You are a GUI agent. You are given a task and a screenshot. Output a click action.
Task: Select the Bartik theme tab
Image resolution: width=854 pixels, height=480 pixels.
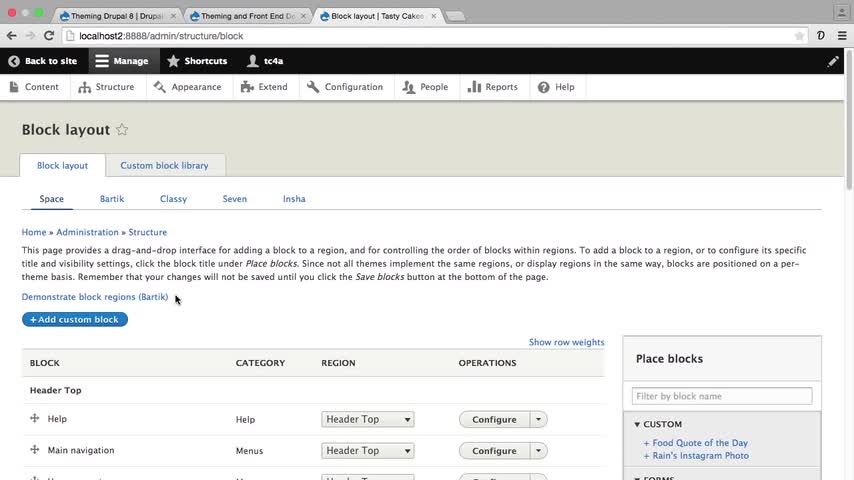112,199
